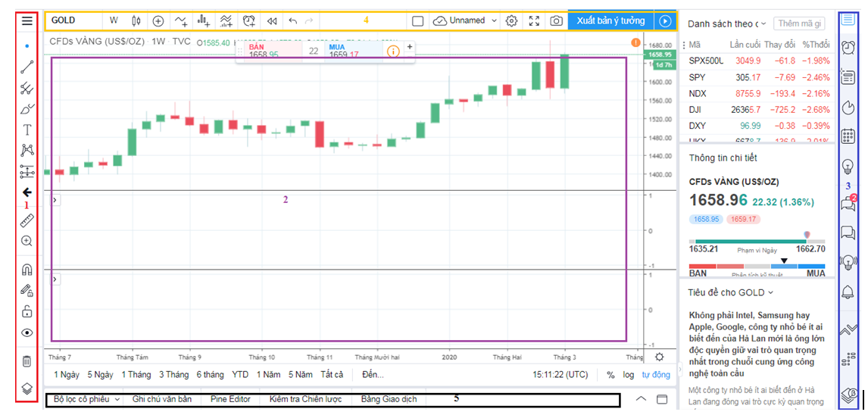Select the DXY watchlist row
The image size is (868, 415).
[x=758, y=126]
